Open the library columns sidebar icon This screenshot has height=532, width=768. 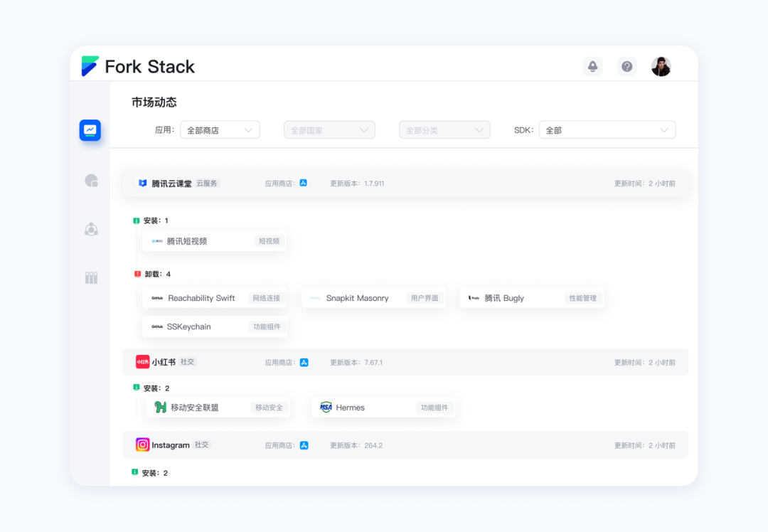(x=91, y=278)
